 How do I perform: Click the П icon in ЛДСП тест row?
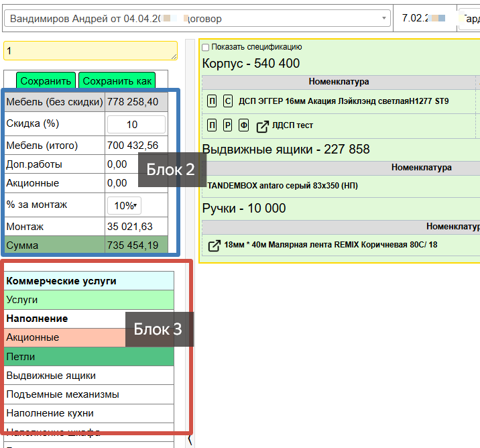(x=212, y=125)
